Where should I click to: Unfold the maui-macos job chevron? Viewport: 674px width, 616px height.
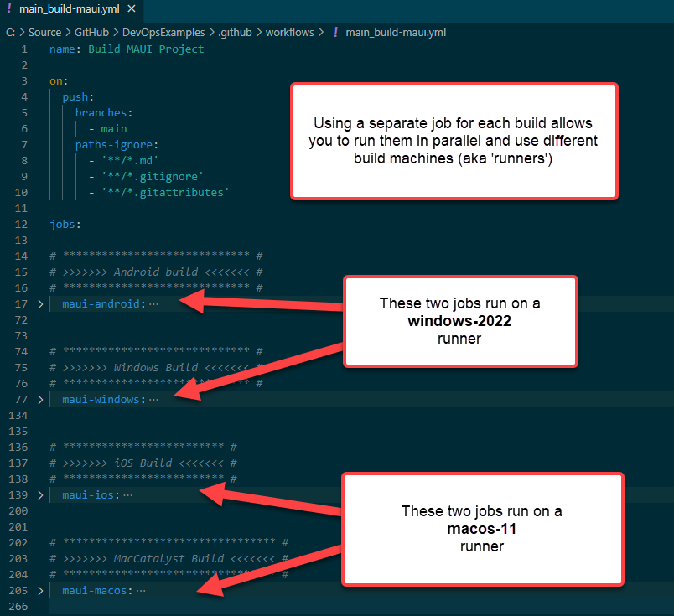pyautogui.click(x=40, y=591)
